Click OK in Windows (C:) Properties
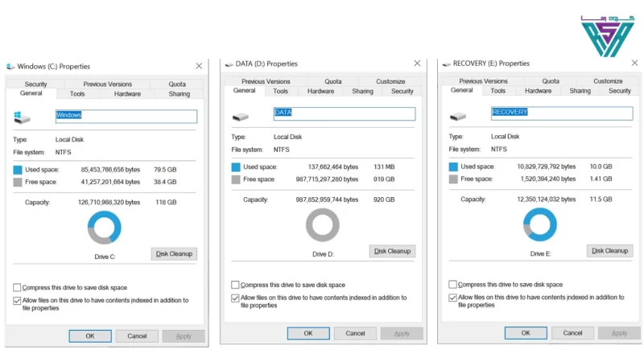This screenshot has height=362, width=644. (x=90, y=336)
